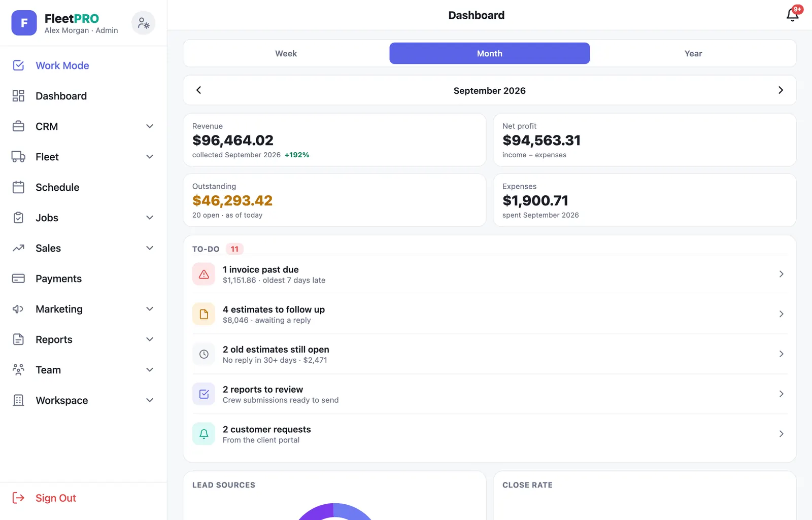
Task: Click the Sales trend arrow icon
Action: [x=18, y=248]
